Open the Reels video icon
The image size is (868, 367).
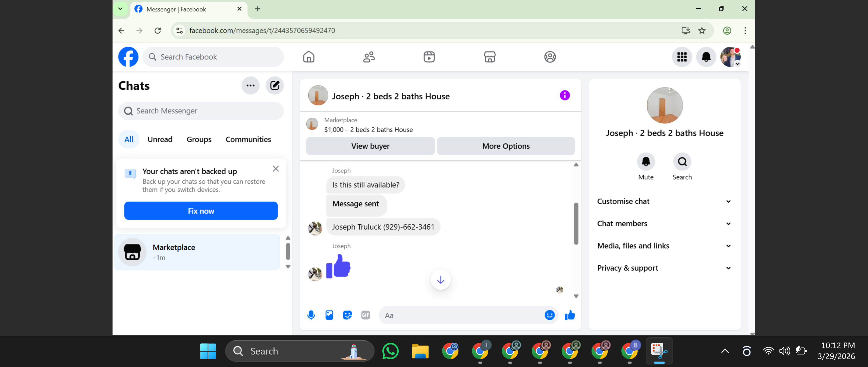coord(429,57)
